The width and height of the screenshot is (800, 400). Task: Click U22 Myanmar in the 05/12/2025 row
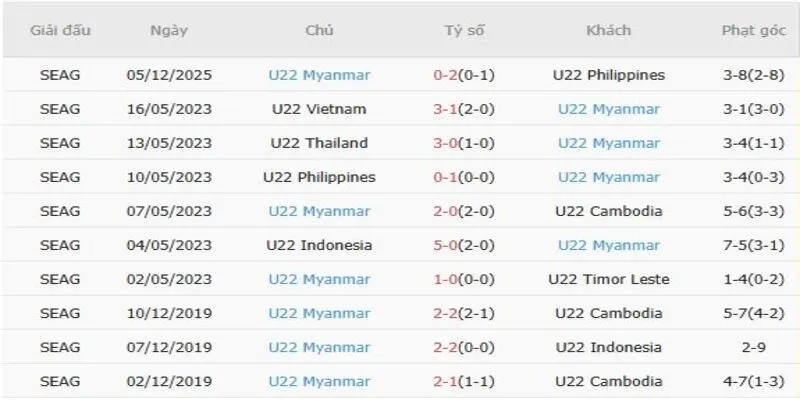tap(319, 75)
